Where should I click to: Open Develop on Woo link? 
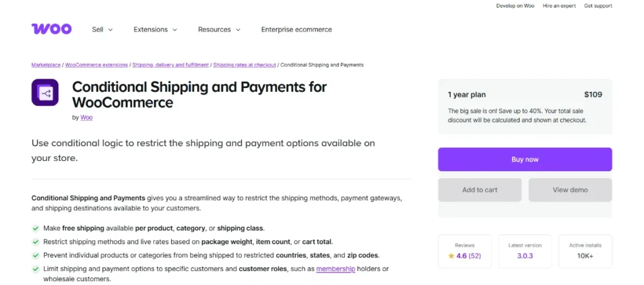click(x=515, y=6)
